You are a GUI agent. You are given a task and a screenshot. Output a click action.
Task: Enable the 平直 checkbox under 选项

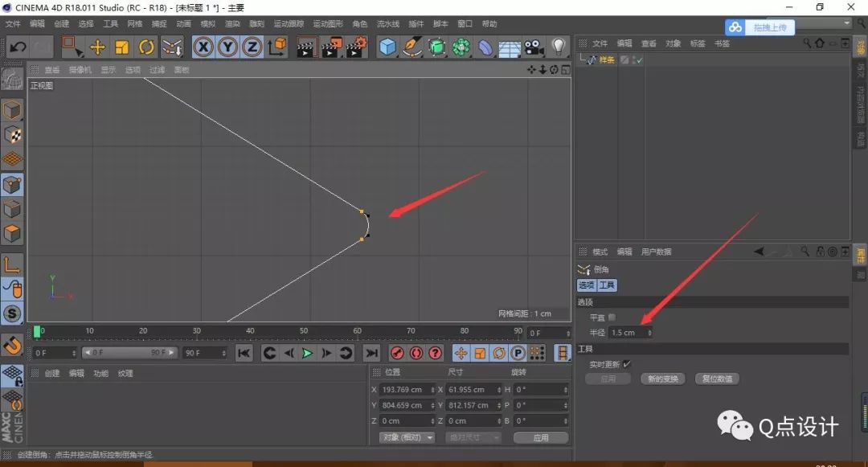point(612,317)
